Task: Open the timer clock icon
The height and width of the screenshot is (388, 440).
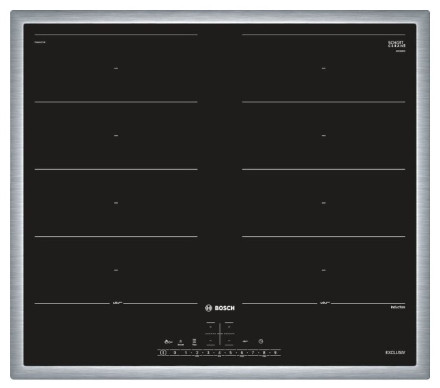Action: pos(261,341)
